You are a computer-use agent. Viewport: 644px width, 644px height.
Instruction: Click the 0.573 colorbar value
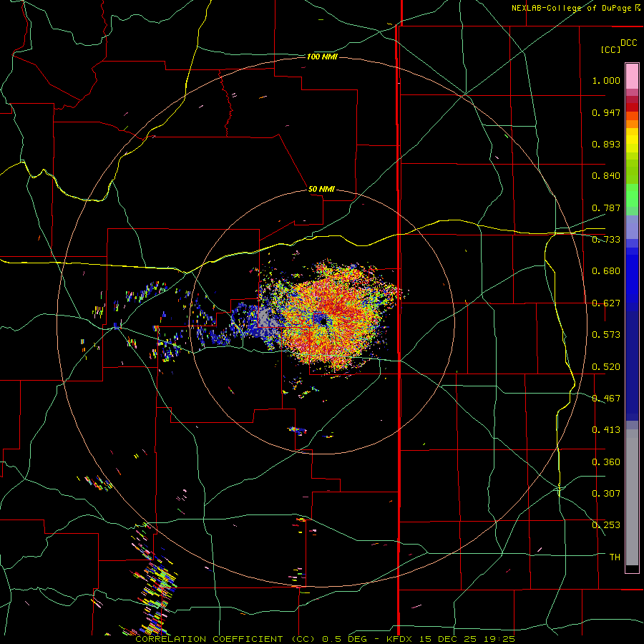pos(606,335)
